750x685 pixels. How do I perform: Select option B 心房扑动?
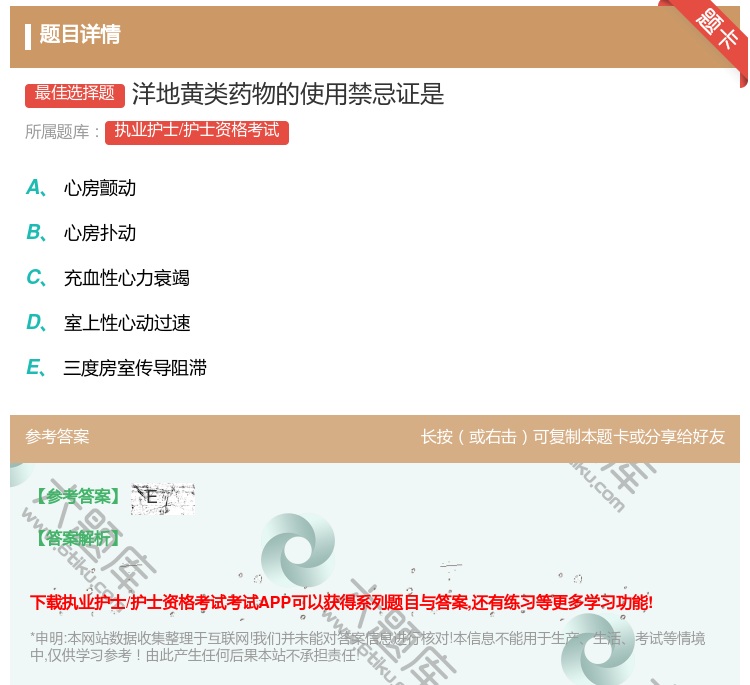coord(100,233)
